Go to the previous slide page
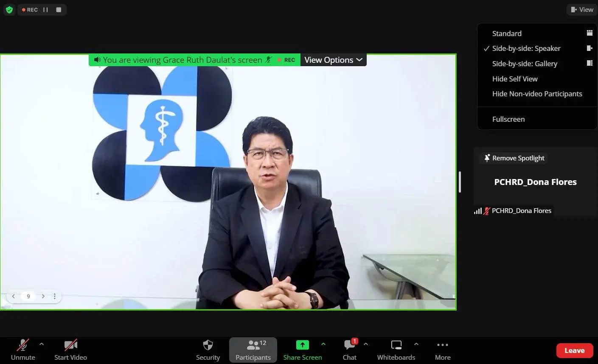Image resolution: width=598 pixels, height=364 pixels. 14,296
